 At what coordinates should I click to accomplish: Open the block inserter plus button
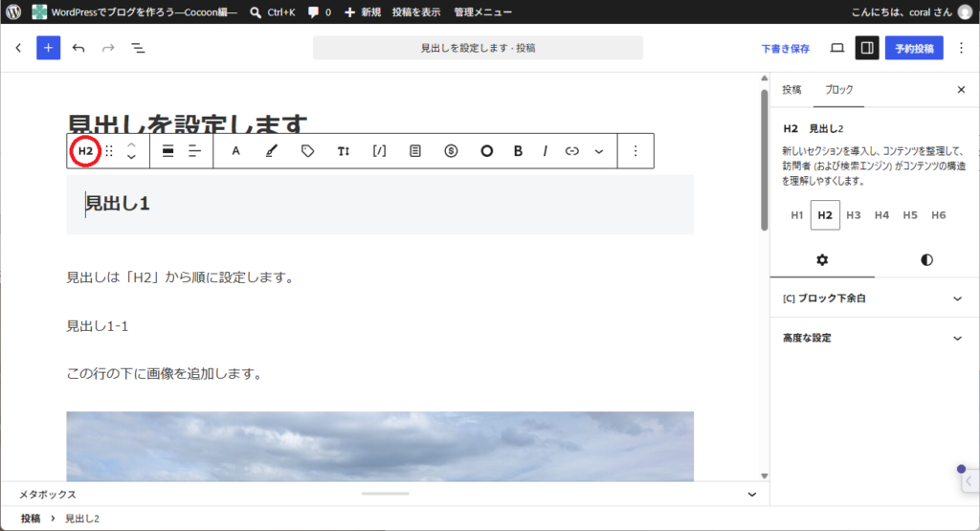[48, 48]
